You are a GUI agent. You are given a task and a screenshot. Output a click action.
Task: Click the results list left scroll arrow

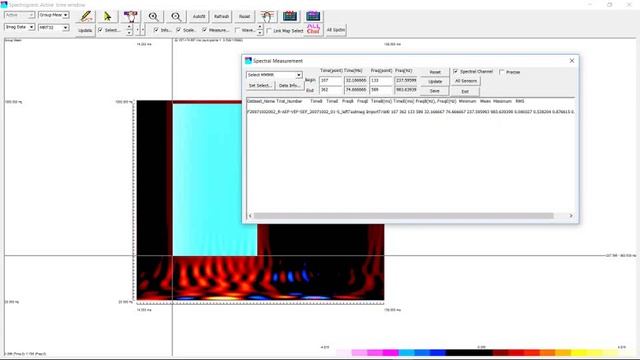250,216
